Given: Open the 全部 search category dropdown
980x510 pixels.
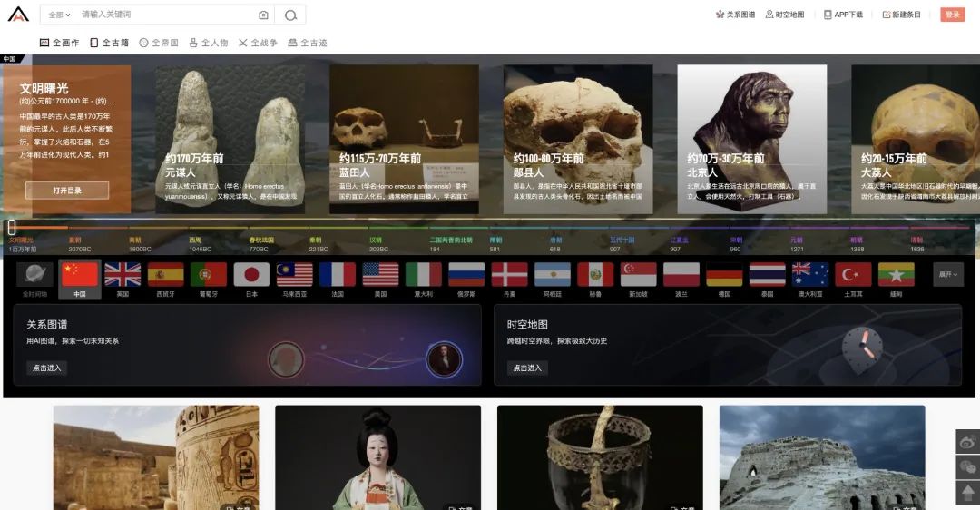Looking at the screenshot, I should (x=59, y=15).
